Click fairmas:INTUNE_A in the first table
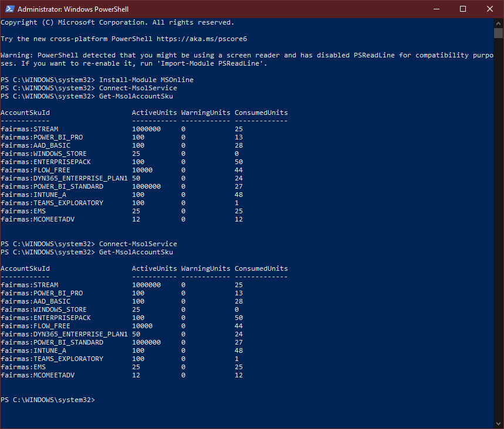This screenshot has width=504, height=429. point(33,195)
